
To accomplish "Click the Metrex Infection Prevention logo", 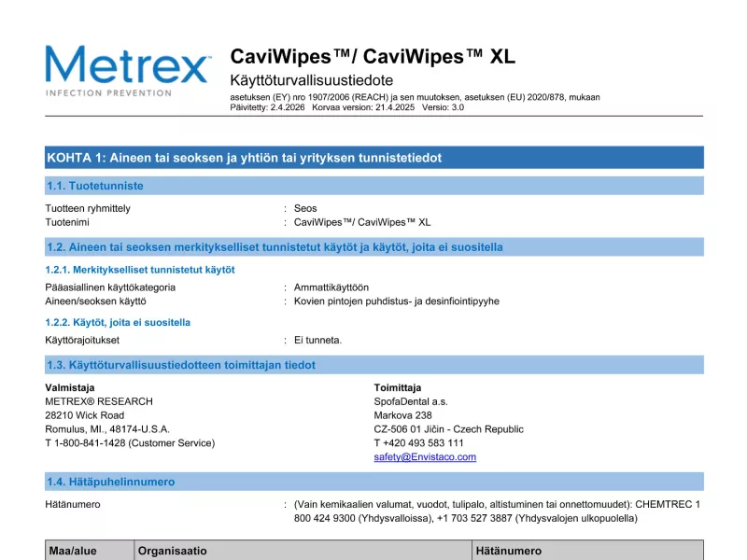I will pyautogui.click(x=128, y=71).
